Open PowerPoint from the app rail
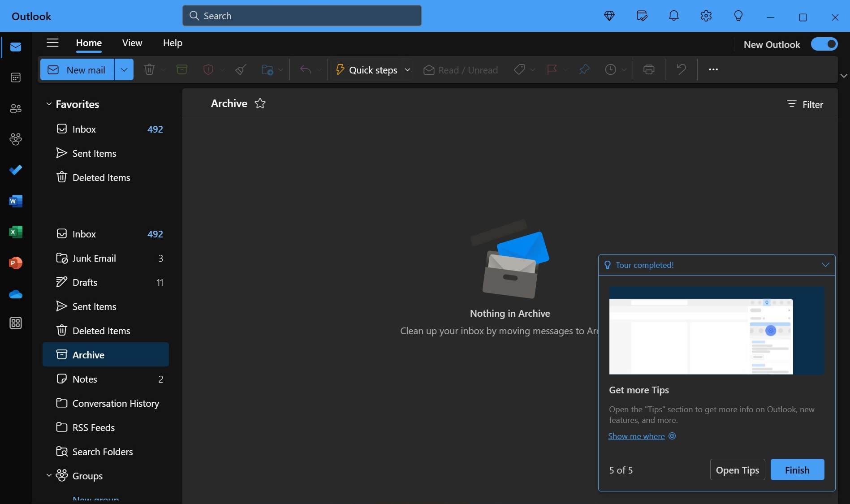The image size is (850, 504). [16, 263]
